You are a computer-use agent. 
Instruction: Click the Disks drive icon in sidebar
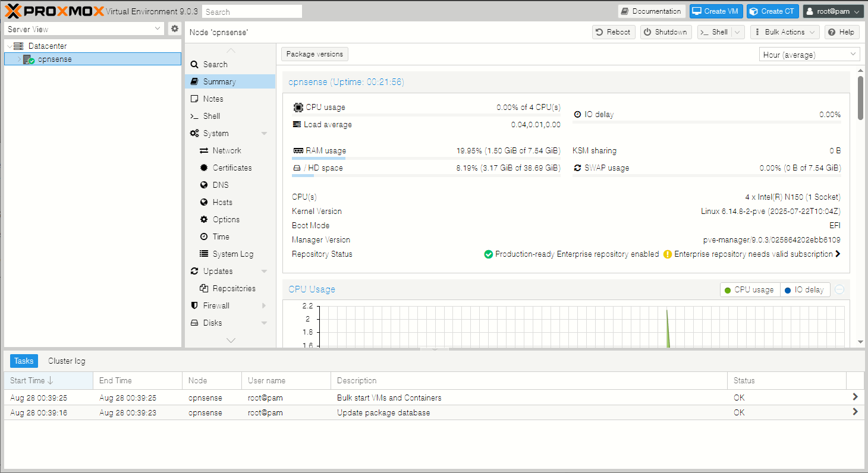[194, 323]
